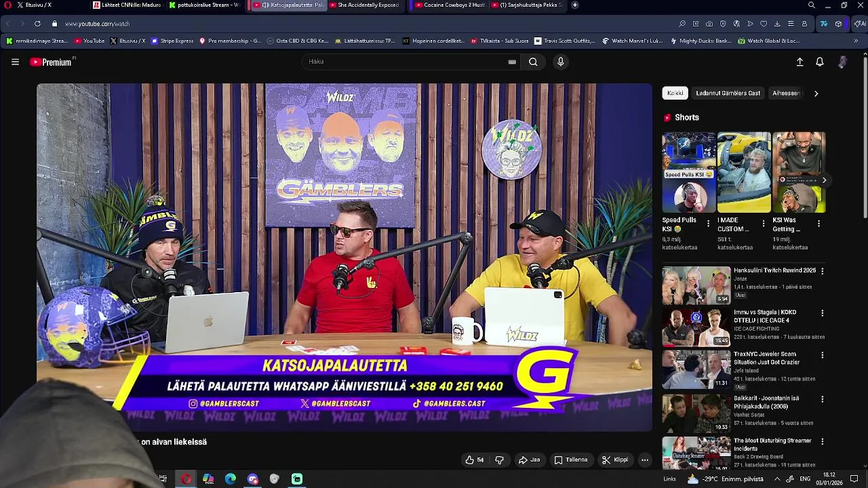Reload the page in browser toolbar
This screenshot has width=868, height=488.
pos(37,24)
